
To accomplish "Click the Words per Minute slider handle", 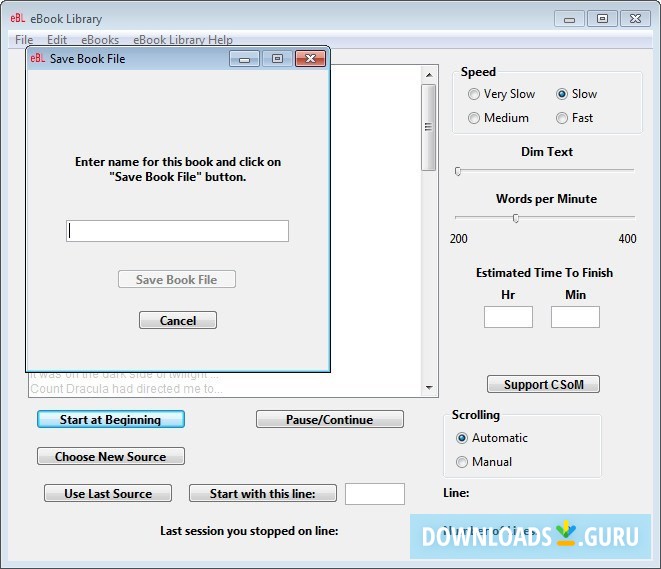I will pos(516,218).
